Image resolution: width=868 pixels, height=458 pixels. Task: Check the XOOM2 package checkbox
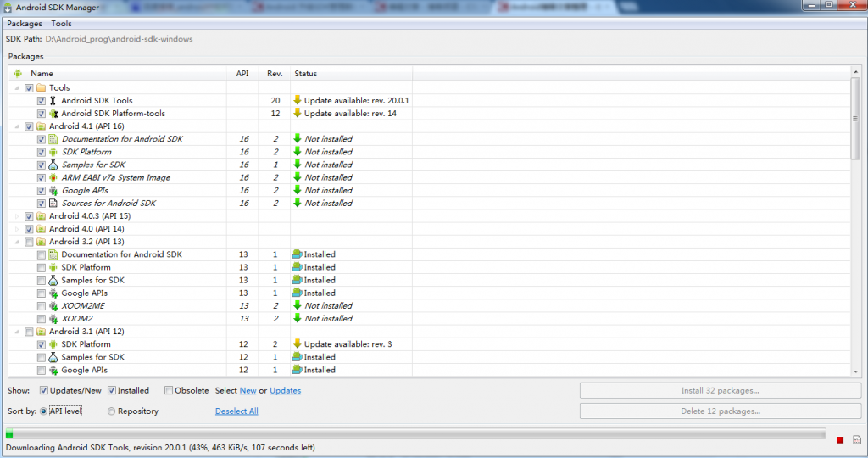pos(42,319)
